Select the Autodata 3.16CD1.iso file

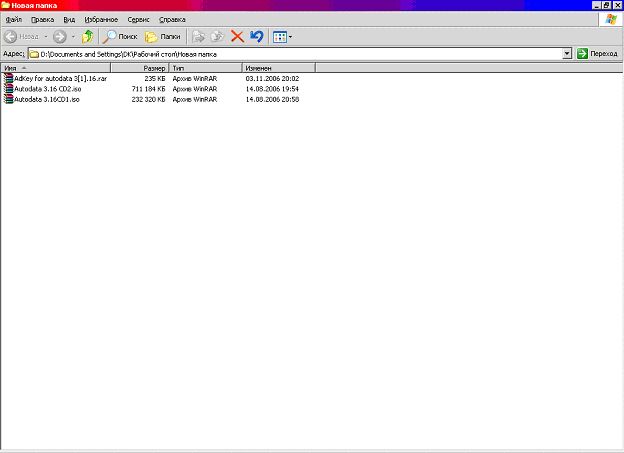(47, 99)
